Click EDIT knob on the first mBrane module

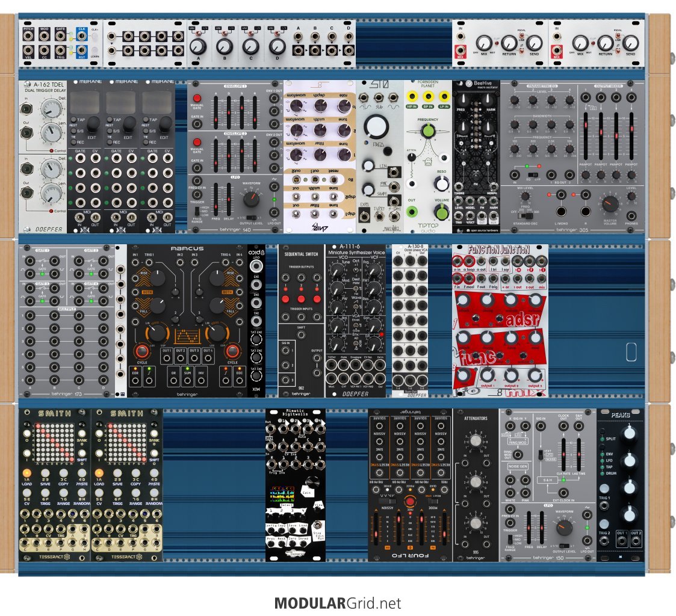[93, 125]
